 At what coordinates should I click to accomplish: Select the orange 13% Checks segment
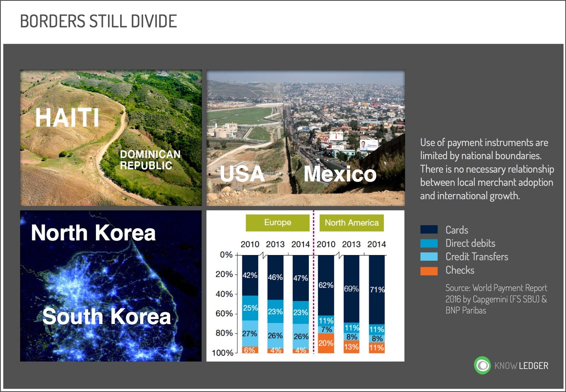(351, 347)
